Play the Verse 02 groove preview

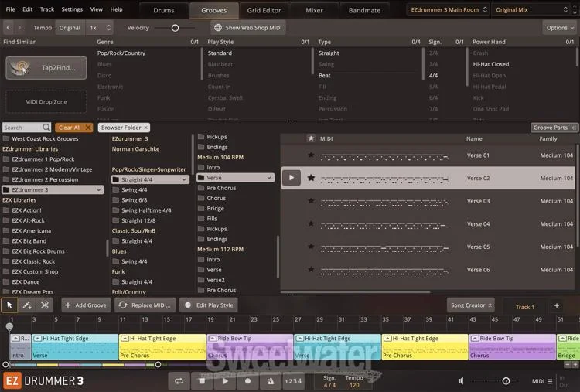click(x=291, y=178)
